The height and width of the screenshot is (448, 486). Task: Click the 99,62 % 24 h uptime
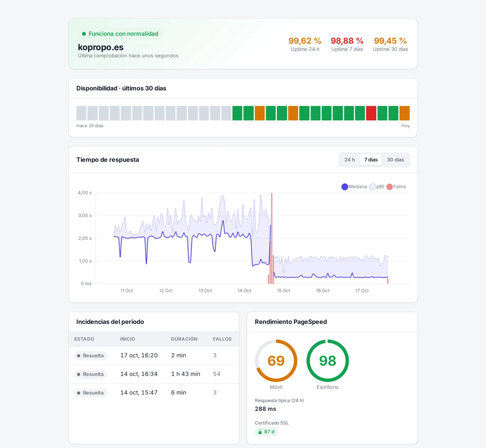(305, 41)
